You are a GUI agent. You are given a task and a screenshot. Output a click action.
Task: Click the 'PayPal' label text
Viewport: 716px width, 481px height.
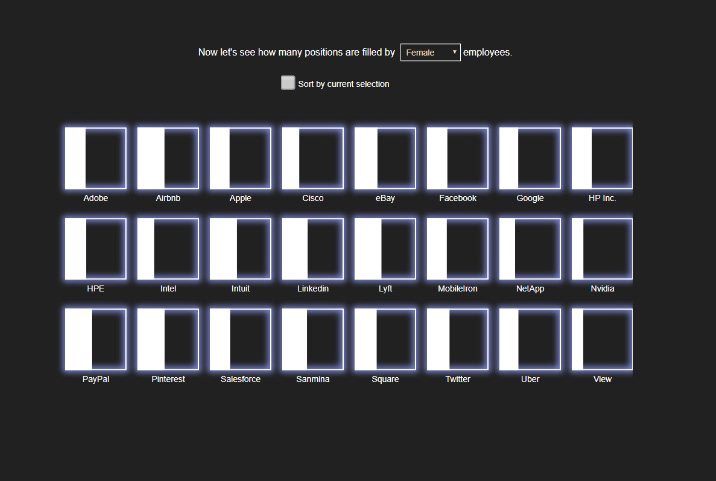95,379
